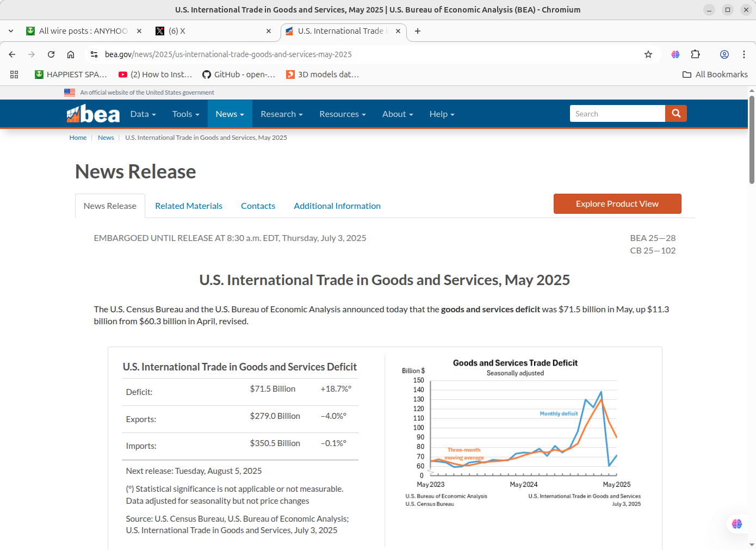
Task: Follow the Home breadcrumb link
Action: [x=78, y=138]
